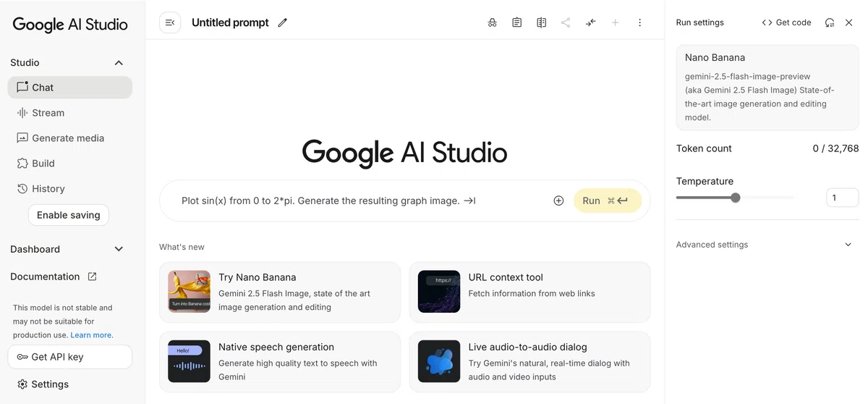Open the three-dot more options menu
Screen dimensions: 868x404
click(639, 22)
